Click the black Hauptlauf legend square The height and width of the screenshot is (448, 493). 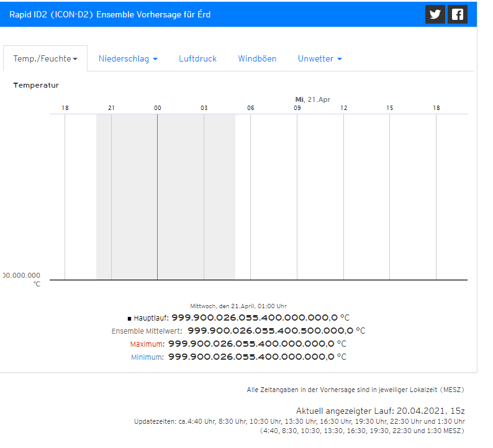129,318
